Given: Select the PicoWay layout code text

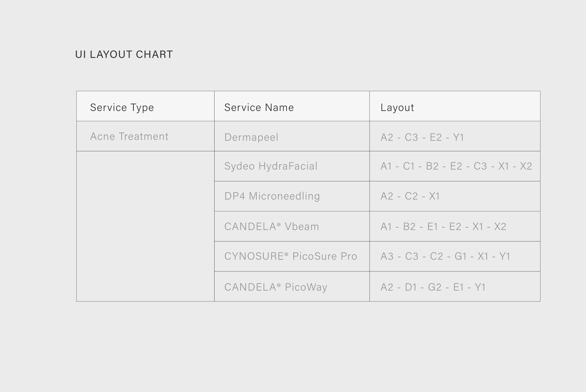Looking at the screenshot, I should pos(433,287).
